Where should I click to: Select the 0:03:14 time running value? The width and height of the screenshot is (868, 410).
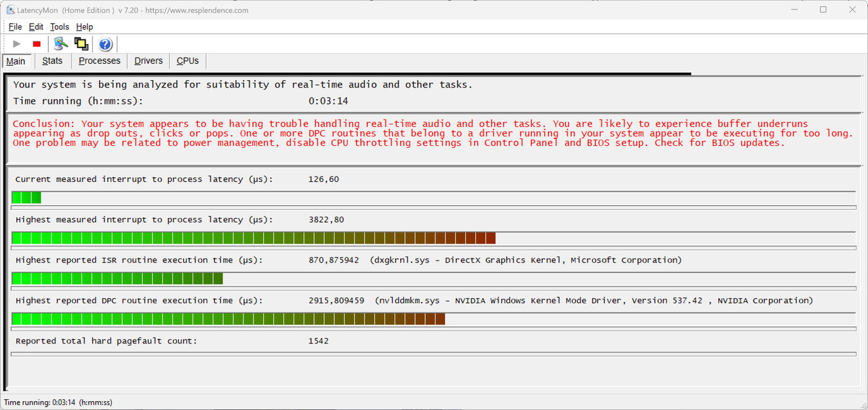click(x=328, y=101)
